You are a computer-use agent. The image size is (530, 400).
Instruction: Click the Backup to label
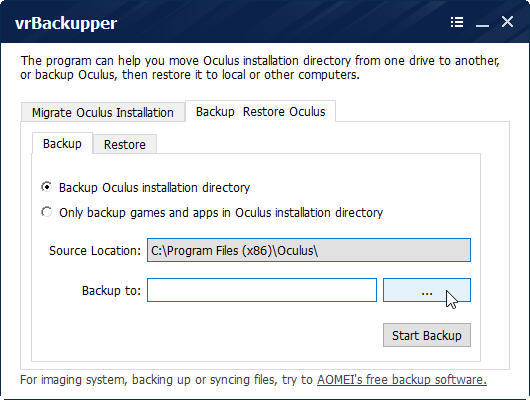111,290
